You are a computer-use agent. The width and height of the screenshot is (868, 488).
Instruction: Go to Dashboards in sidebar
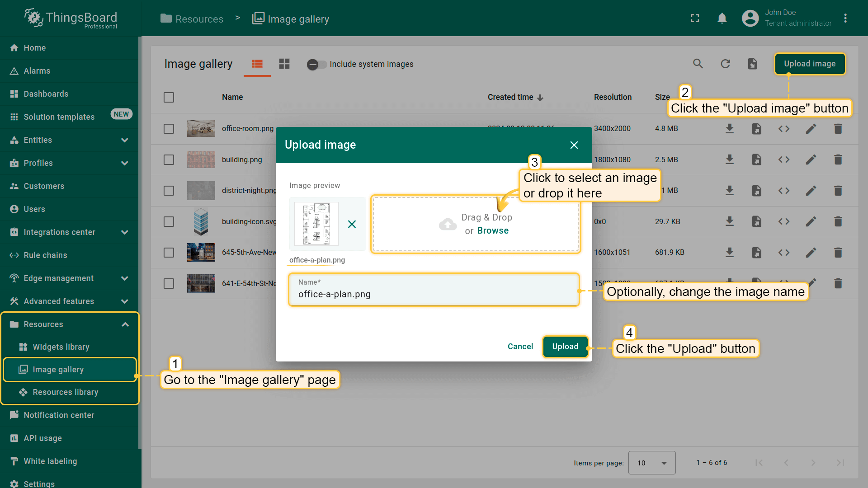[46, 94]
